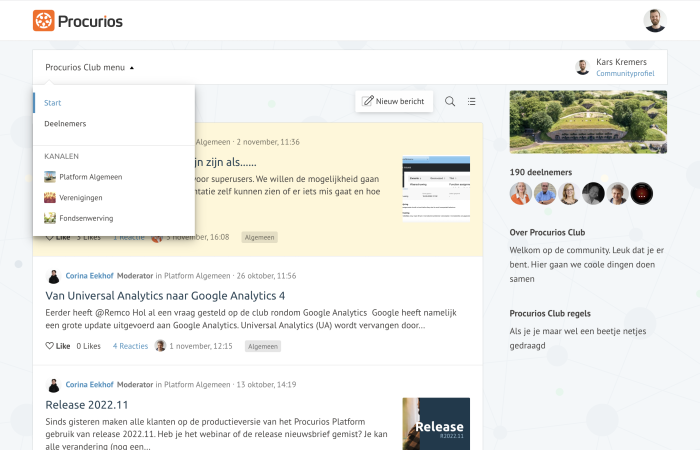The image size is (700, 450).
Task: Click Kars Kremers small profile photo
Action: 583,67
